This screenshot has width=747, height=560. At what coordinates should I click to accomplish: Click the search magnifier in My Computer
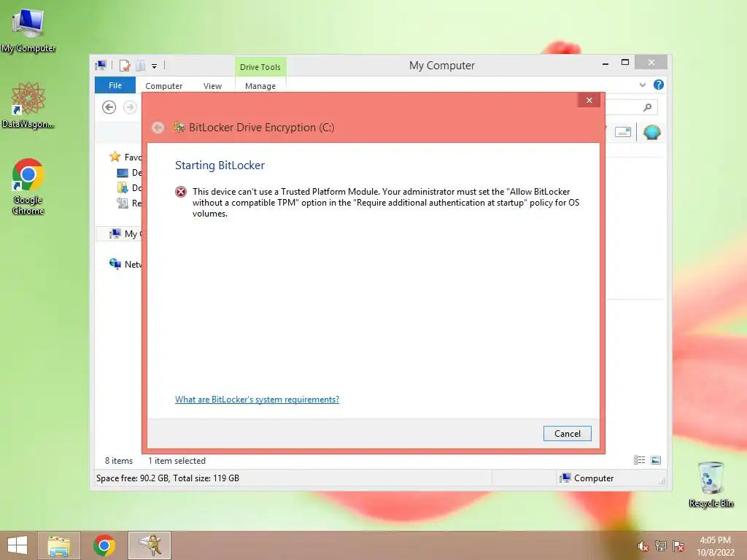647,108
